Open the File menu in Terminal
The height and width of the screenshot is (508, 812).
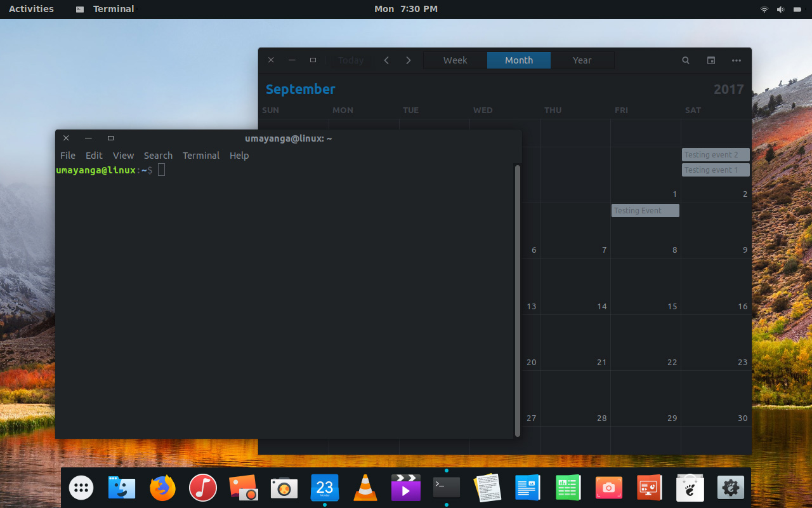pyautogui.click(x=68, y=156)
